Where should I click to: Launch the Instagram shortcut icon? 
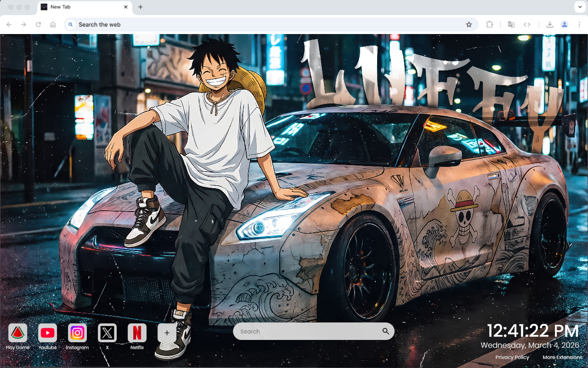(x=77, y=333)
